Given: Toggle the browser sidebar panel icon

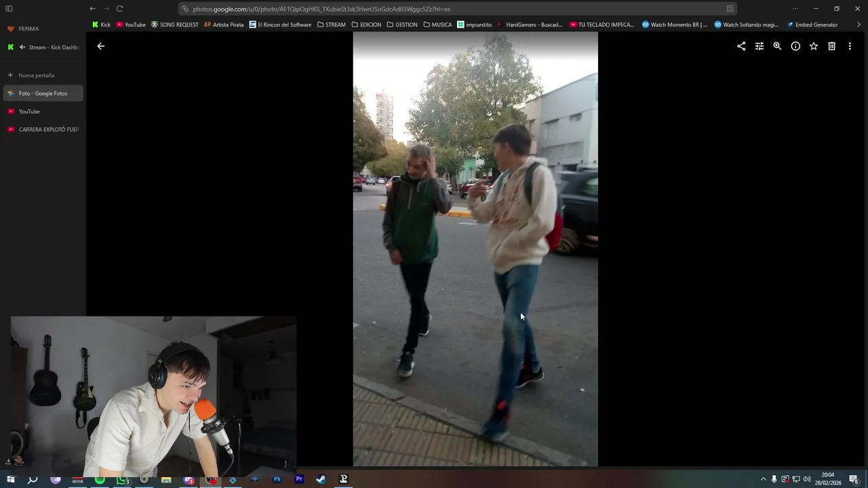Looking at the screenshot, I should (x=9, y=9).
